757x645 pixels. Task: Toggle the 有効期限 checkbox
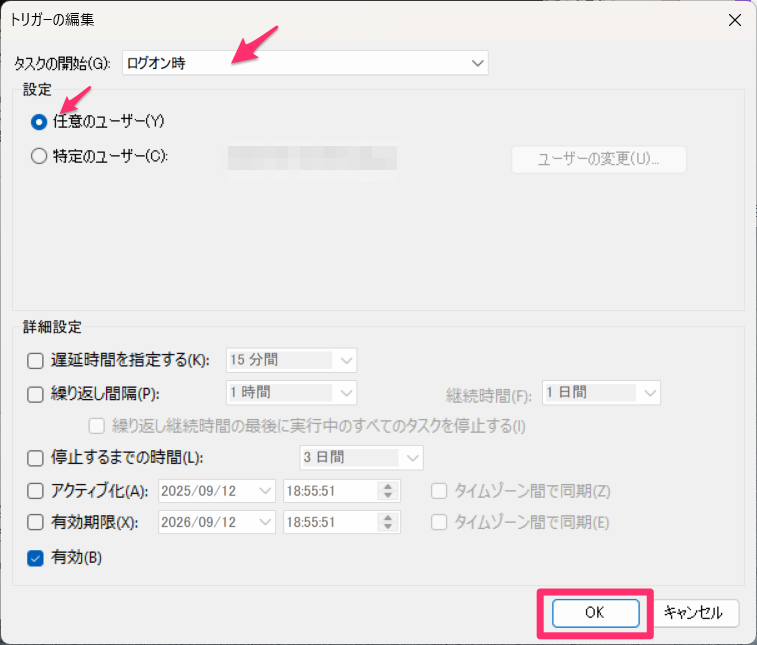tap(35, 522)
